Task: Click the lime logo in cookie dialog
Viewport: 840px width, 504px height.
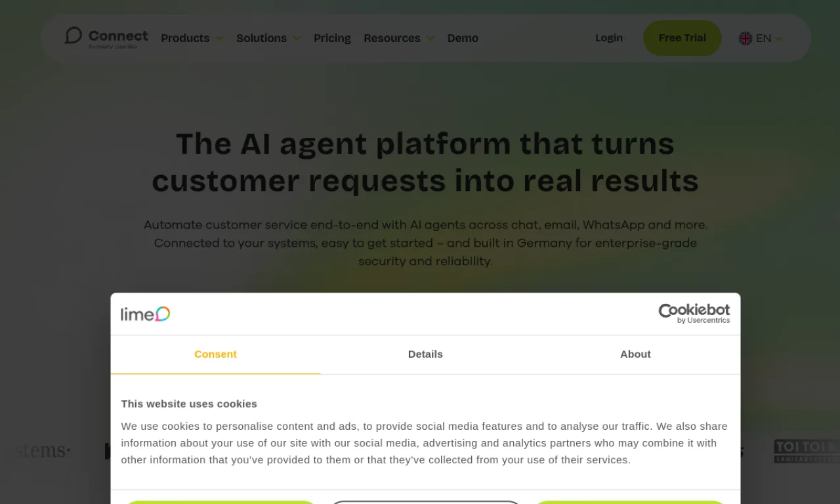Action: pyautogui.click(x=146, y=314)
